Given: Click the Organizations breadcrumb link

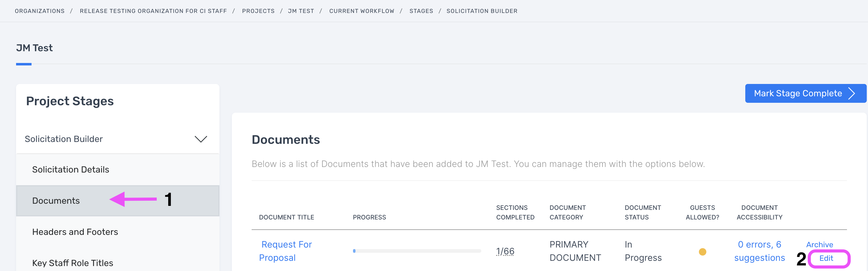Looking at the screenshot, I should click(x=40, y=11).
